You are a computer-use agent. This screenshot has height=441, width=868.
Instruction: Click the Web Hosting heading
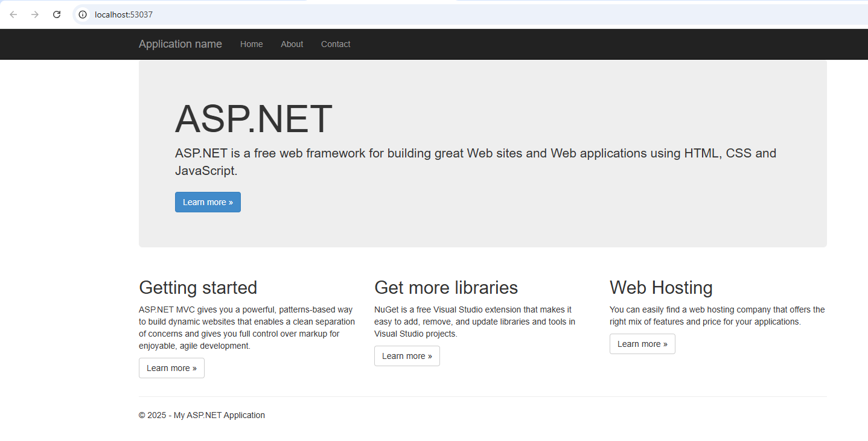(x=661, y=287)
